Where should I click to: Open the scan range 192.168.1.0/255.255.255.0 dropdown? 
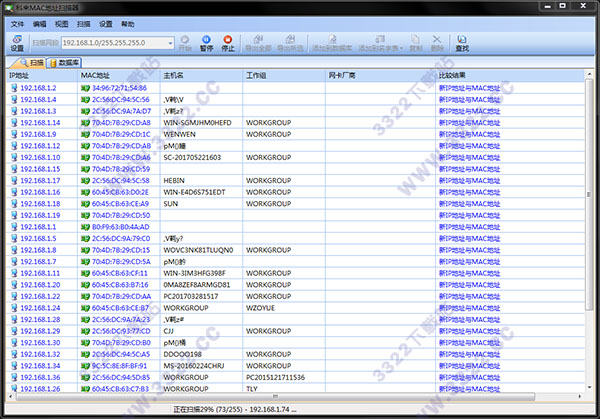[x=166, y=44]
